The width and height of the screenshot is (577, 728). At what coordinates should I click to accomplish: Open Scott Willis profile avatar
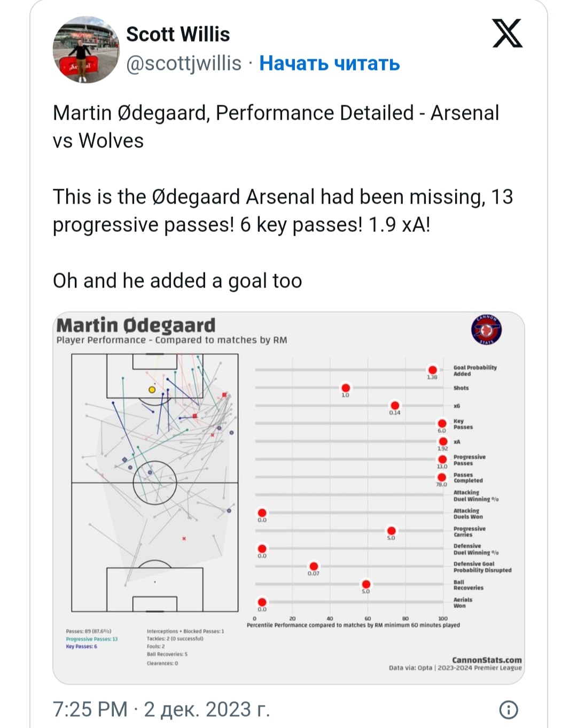pyautogui.click(x=86, y=50)
